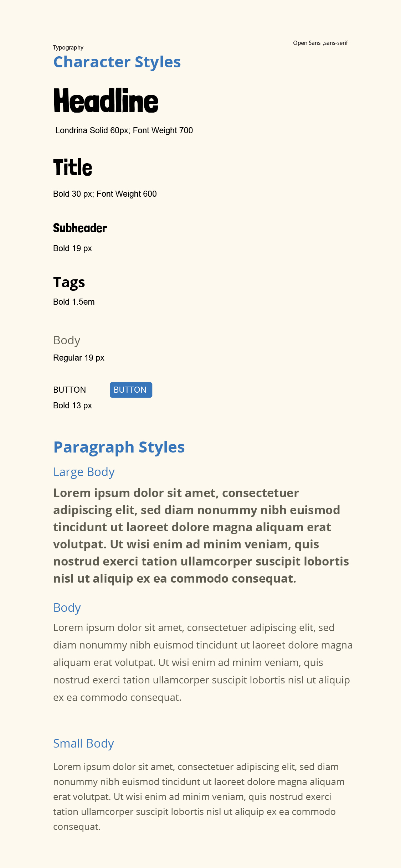Select the Paragraph Styles heading
The image size is (401, 868).
tap(119, 447)
